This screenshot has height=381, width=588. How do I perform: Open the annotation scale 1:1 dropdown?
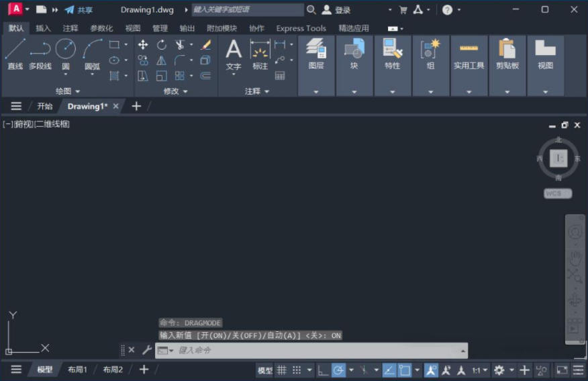point(479,370)
